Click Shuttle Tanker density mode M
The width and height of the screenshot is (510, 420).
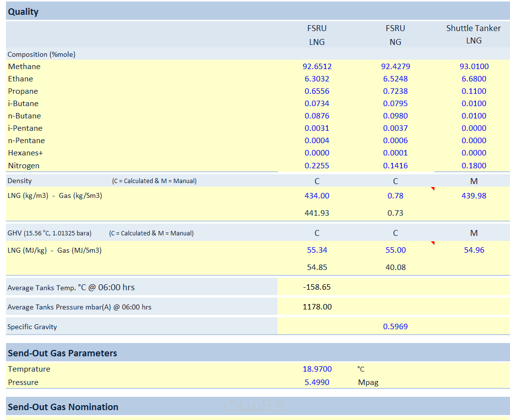(x=474, y=181)
